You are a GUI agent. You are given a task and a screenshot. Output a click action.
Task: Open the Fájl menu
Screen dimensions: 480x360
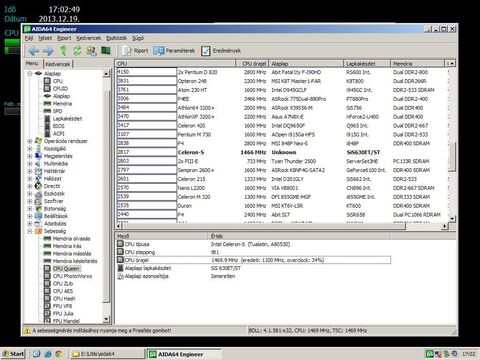(x=29, y=38)
